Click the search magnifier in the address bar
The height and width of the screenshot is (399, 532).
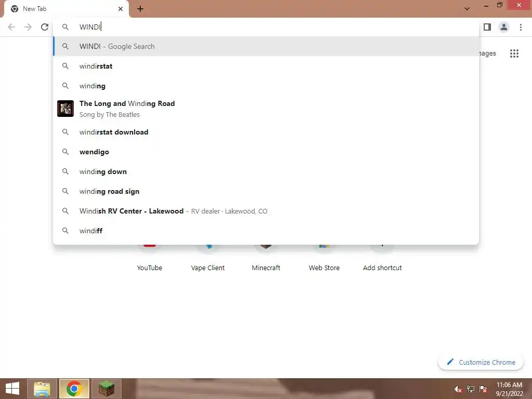[x=65, y=27]
